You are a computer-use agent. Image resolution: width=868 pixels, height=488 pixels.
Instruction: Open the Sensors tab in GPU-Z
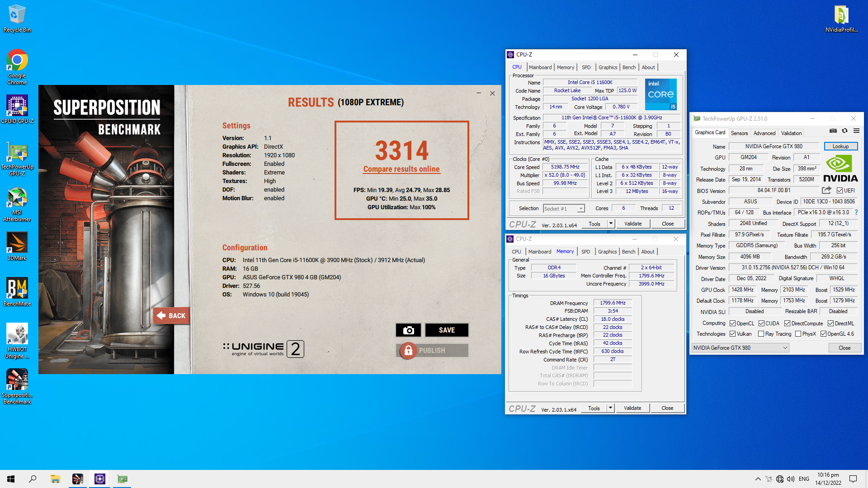[739, 133]
